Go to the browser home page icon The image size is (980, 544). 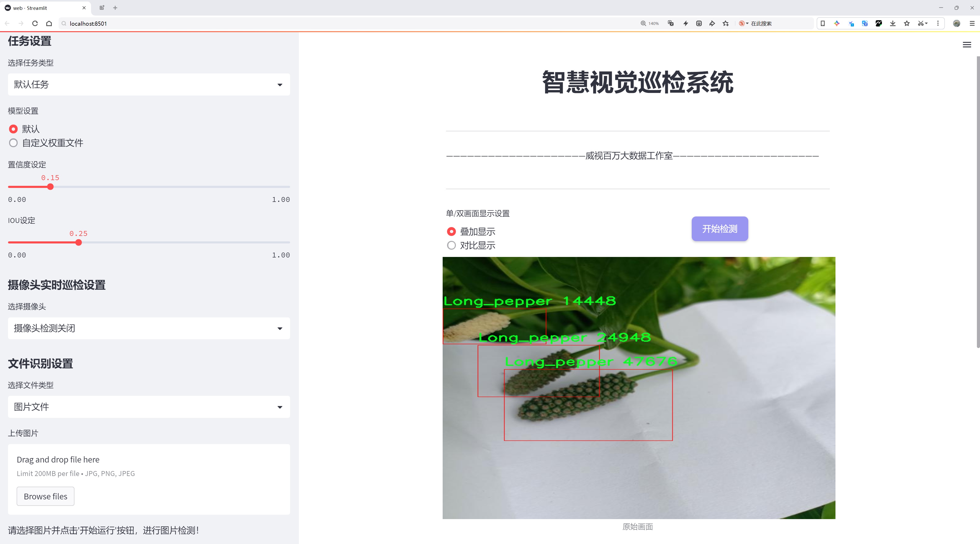pos(49,23)
